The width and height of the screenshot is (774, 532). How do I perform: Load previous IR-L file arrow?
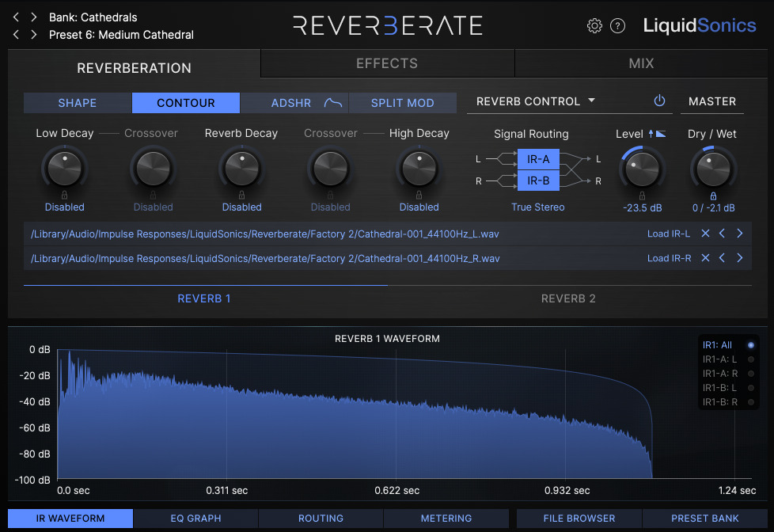(x=723, y=234)
